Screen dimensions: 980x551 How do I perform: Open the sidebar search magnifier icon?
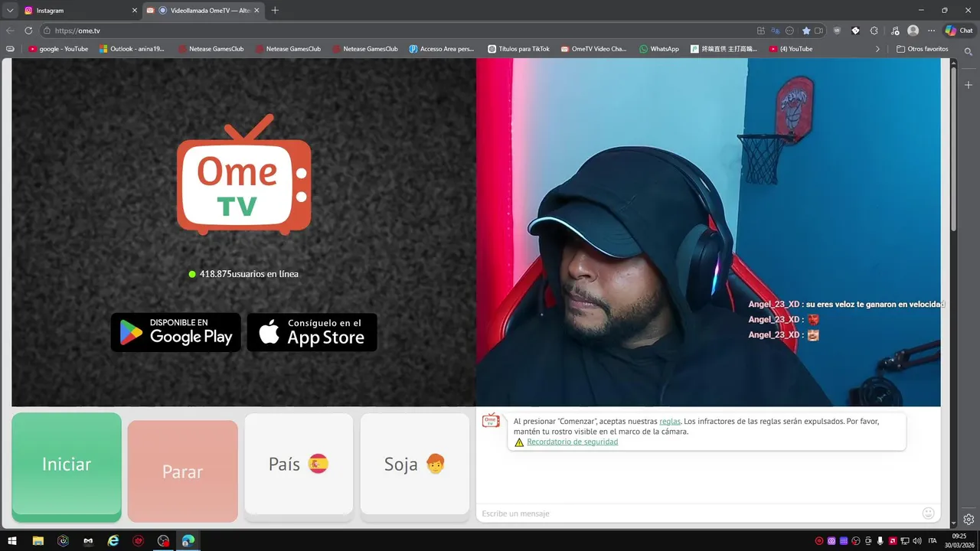(969, 52)
